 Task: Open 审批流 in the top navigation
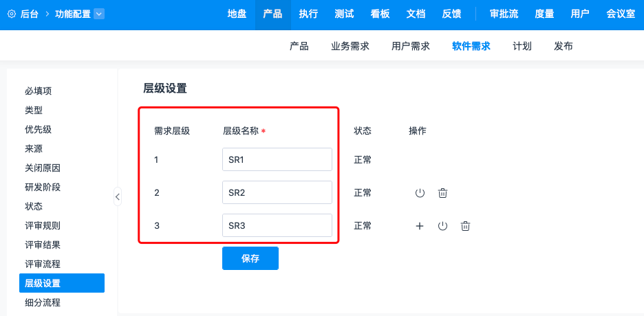(504, 14)
